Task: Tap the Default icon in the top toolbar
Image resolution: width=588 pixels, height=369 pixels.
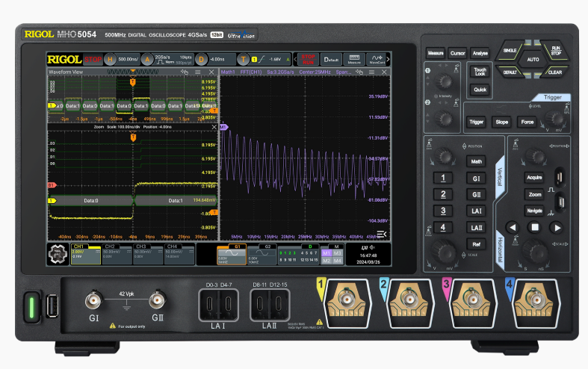Action: (x=330, y=59)
